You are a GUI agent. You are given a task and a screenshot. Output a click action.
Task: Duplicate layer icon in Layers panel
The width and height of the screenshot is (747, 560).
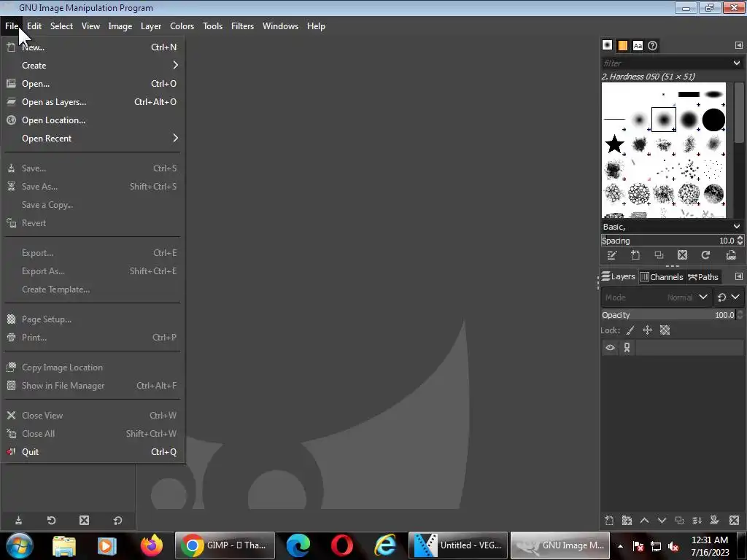[x=679, y=521]
